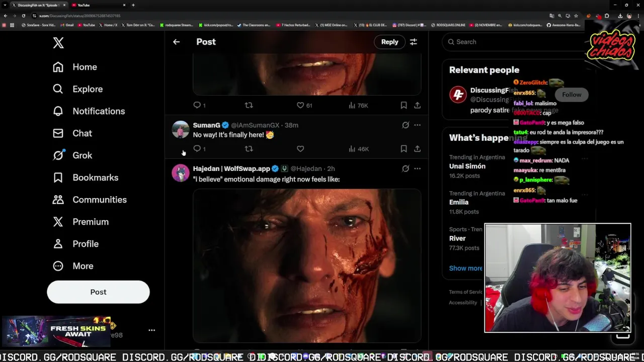The image size is (644, 362).
Task: Open more options on SumanG's reply
Action: (417, 125)
